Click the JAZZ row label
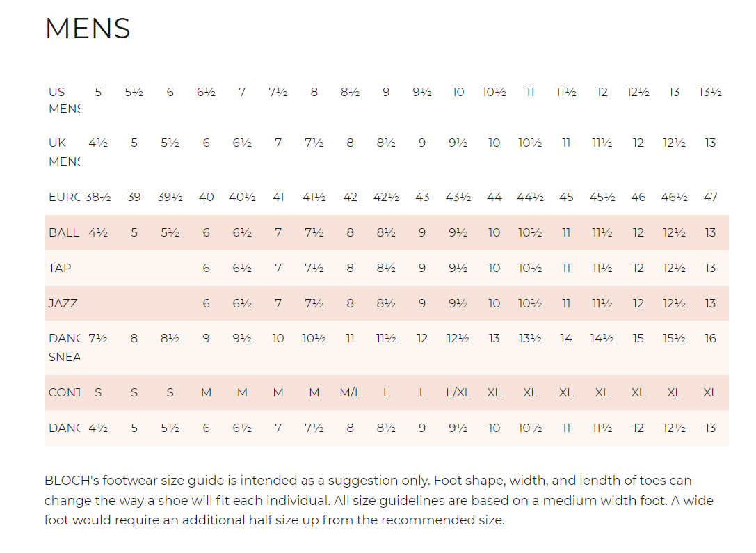The width and height of the screenshot is (756, 553). point(63,304)
